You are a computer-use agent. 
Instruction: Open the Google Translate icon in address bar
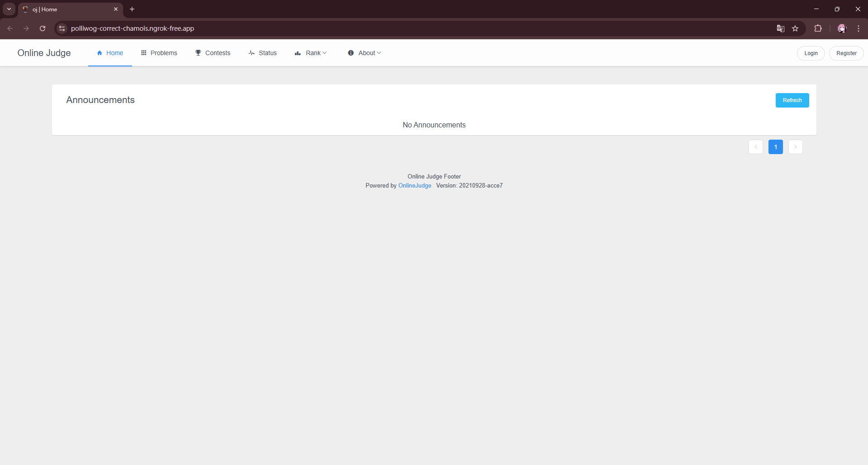point(780,28)
